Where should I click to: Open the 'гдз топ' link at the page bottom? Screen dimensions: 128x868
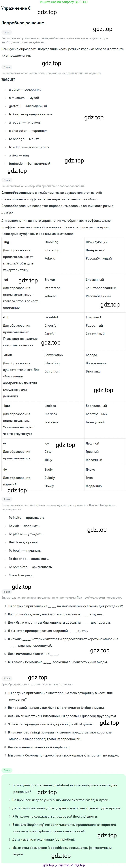(64, 865)
